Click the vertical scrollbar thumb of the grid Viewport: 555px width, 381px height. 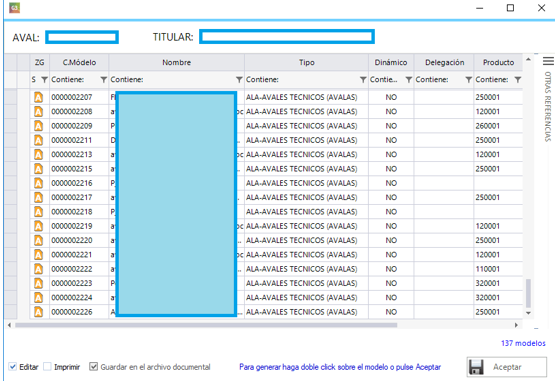pyautogui.click(x=528, y=293)
